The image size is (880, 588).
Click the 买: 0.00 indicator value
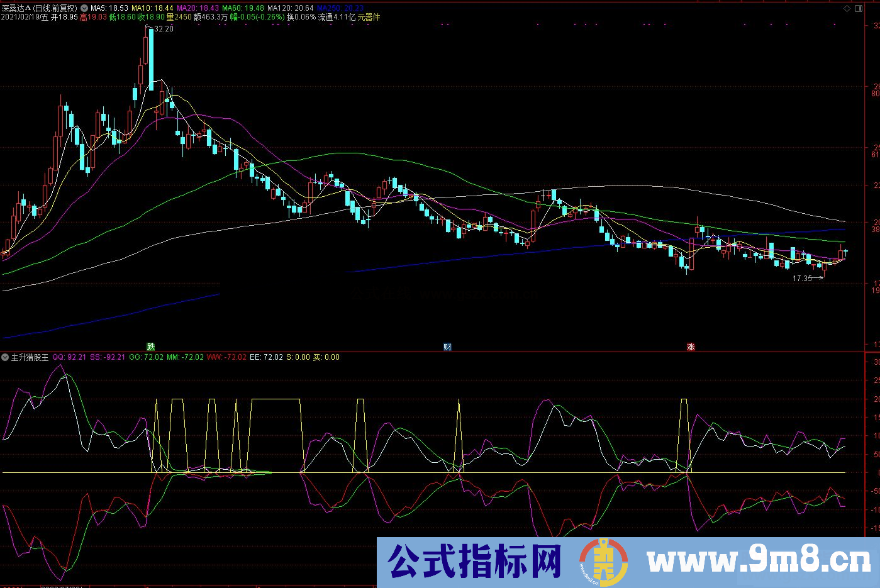[326, 357]
